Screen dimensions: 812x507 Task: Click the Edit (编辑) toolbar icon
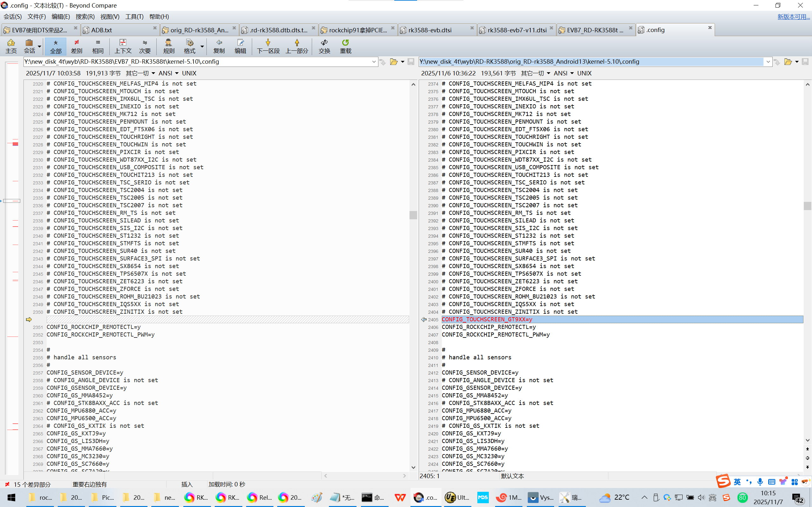click(240, 46)
